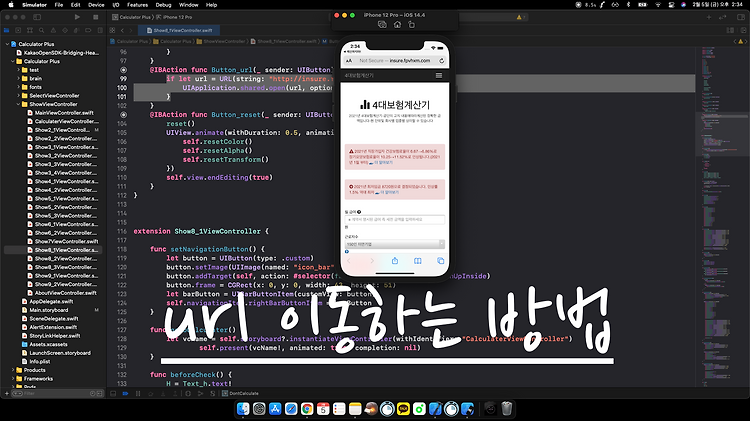Viewport: 750px width, 421px height.
Task: Stop the running build in Xcode
Action: click(x=96, y=17)
